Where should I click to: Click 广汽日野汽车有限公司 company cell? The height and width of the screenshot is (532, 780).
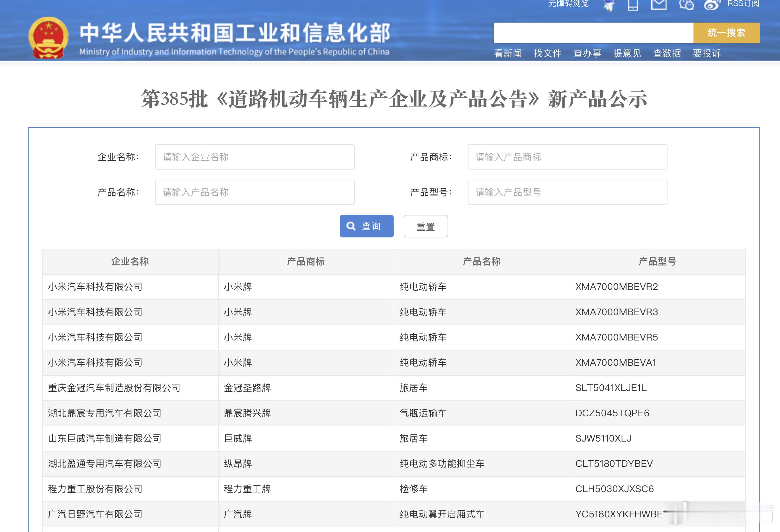130,514
